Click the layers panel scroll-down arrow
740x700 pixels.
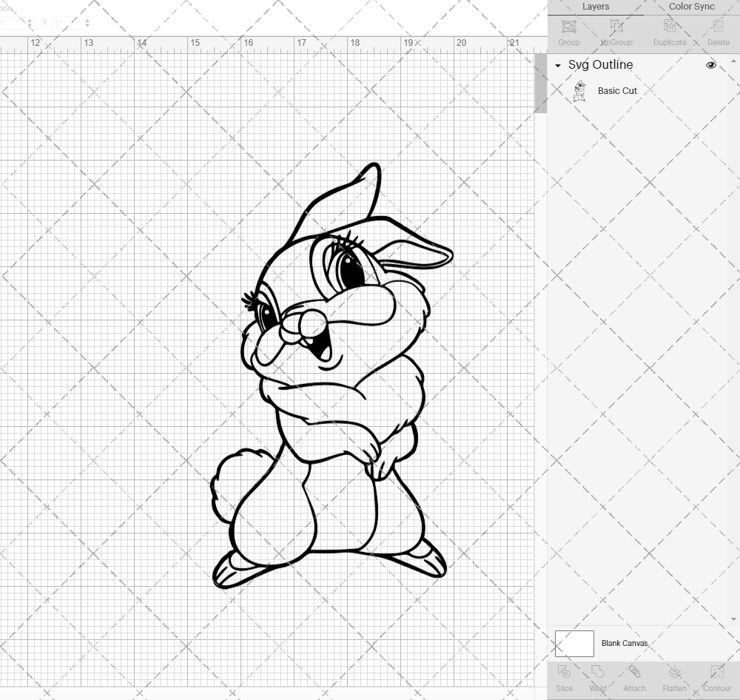point(733,619)
